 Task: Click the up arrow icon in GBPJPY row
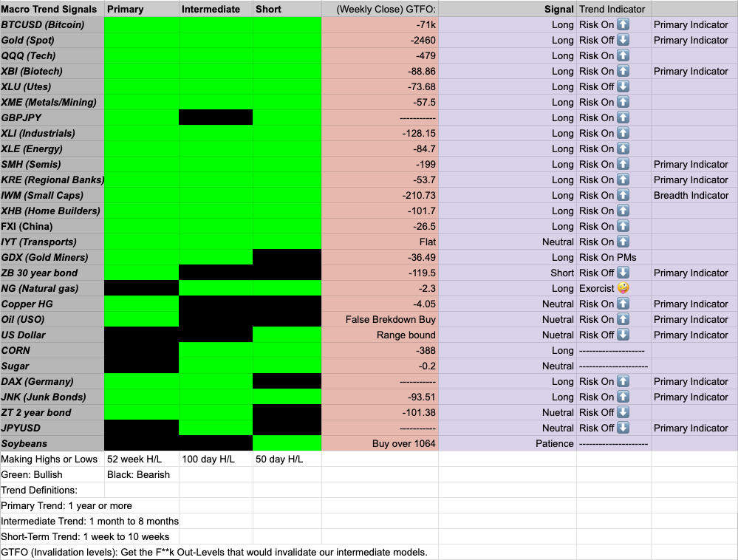[x=623, y=117]
